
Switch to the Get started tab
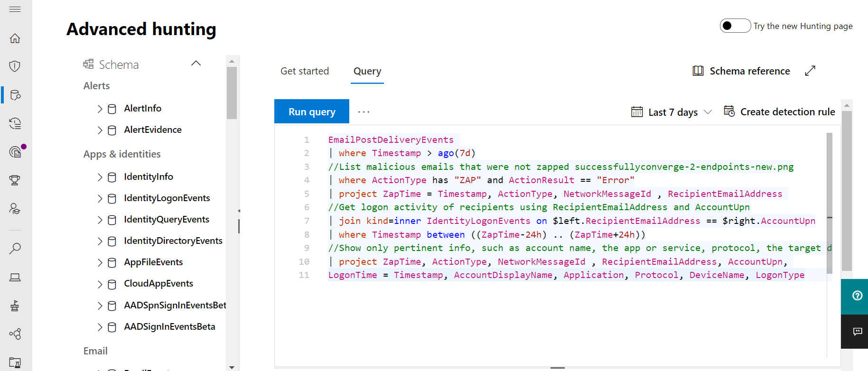pyautogui.click(x=305, y=71)
